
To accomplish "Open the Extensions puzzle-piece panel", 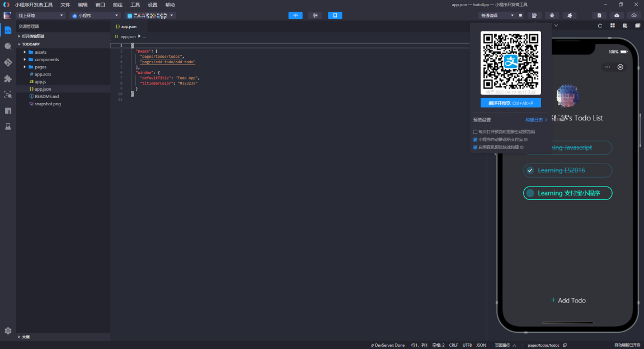I will 8,78.
